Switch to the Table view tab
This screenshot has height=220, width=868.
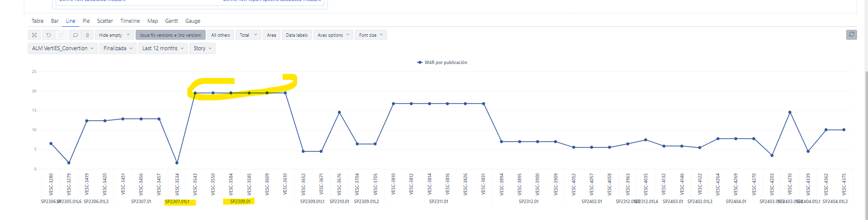tap(37, 21)
